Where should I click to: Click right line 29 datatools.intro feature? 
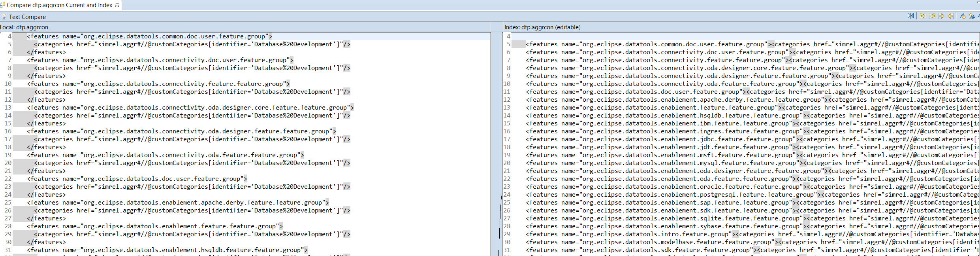630,234
